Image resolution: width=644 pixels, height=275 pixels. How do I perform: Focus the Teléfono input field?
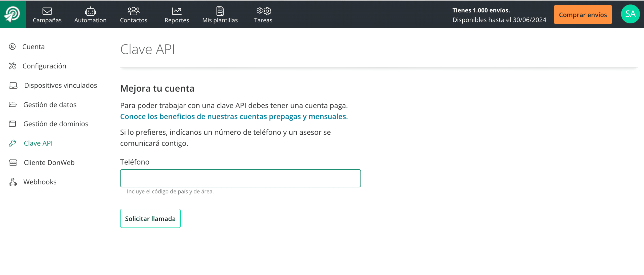point(240,178)
